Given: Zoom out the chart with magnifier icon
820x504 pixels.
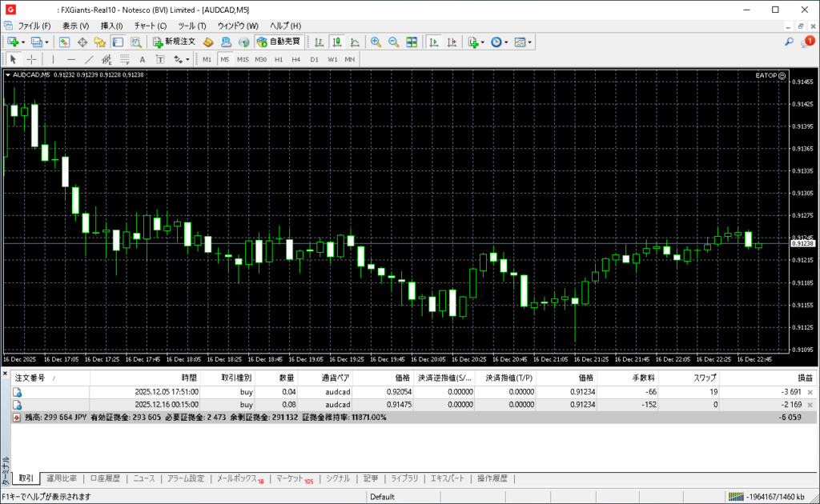Looking at the screenshot, I should (393, 42).
